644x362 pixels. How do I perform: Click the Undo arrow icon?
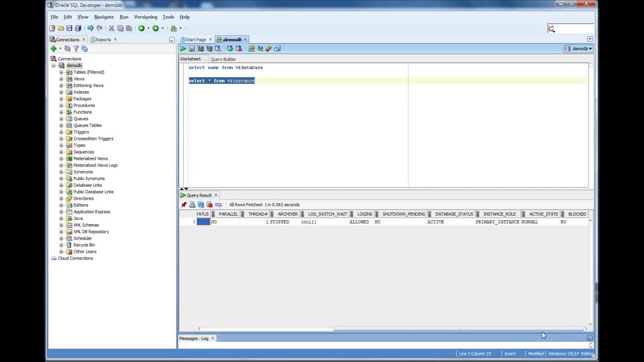[x=90, y=28]
